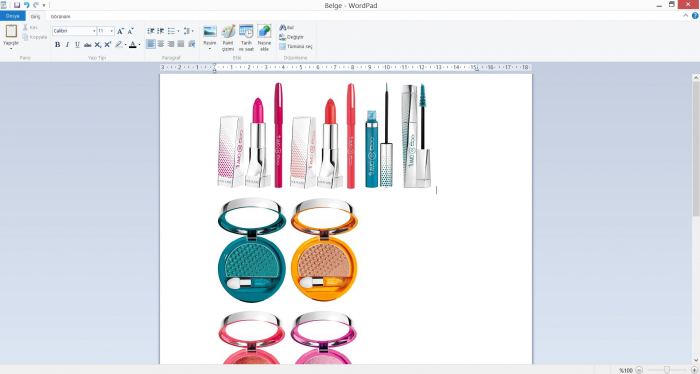700x374 pixels.
Task: Click the grow font size icon
Action: pos(120,31)
